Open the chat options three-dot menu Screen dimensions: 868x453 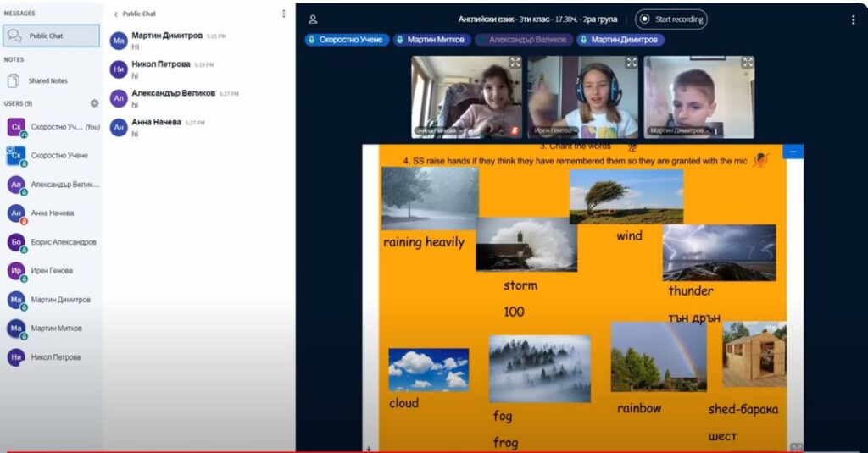(284, 14)
